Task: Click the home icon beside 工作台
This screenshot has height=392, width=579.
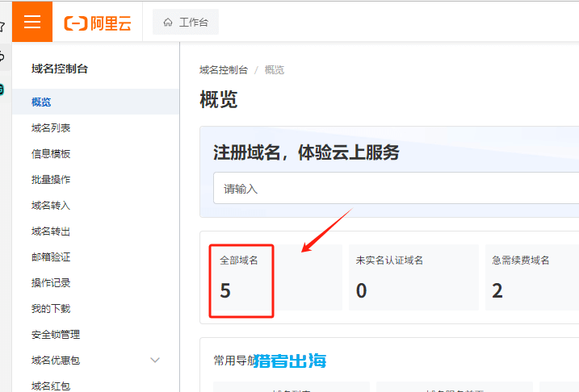Action: click(x=168, y=23)
